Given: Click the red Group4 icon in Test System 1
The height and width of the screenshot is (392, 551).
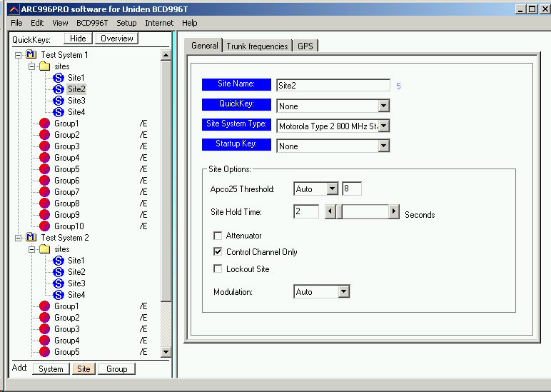Looking at the screenshot, I should (45, 158).
